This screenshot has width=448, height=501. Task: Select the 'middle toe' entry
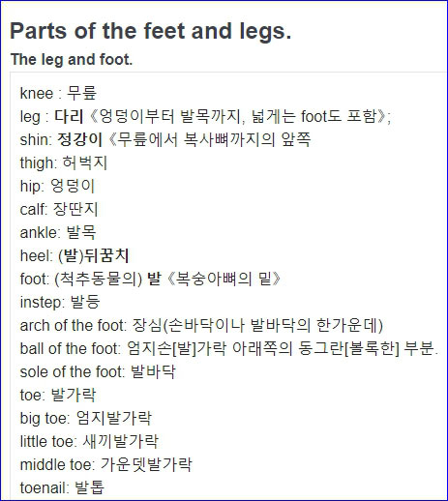click(106, 464)
